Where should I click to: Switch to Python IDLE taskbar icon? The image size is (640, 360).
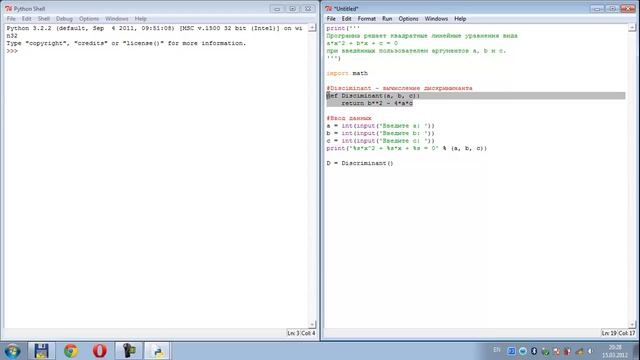(157, 351)
